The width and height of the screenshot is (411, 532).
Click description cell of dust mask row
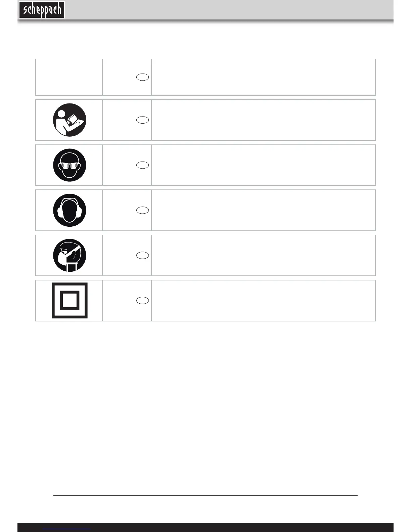tap(263, 255)
